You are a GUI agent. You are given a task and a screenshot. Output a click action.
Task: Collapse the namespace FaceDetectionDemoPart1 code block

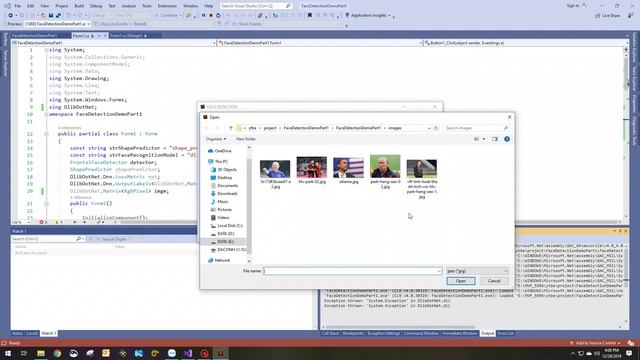(x=46, y=114)
